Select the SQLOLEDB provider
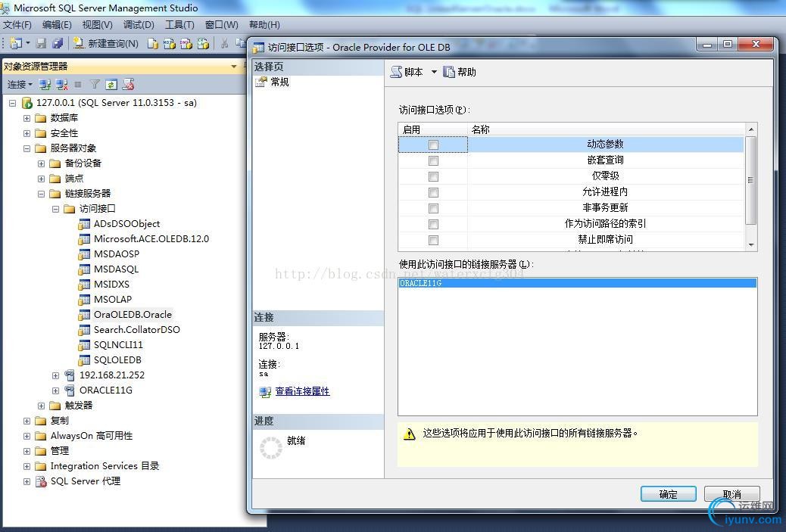Image resolution: width=786 pixels, height=532 pixels. pos(117,359)
